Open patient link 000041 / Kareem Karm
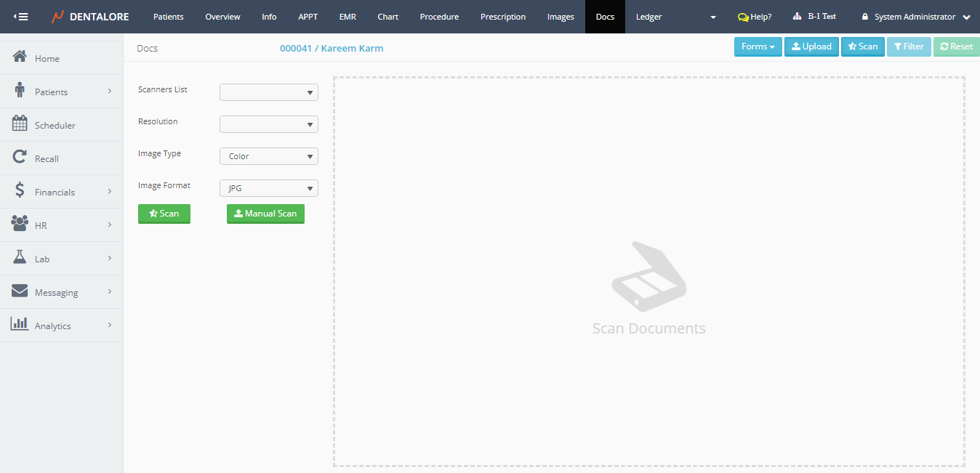The image size is (980, 473). (332, 48)
